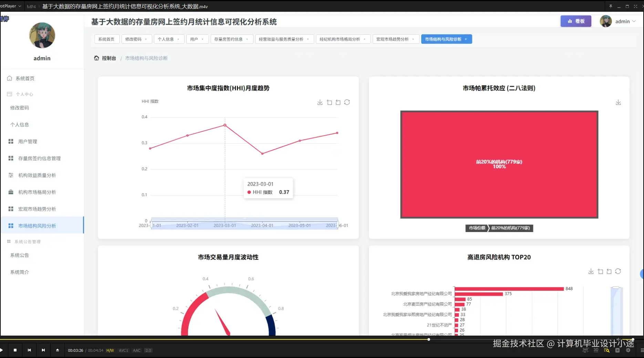
Task: Open the 看板 dashboard button
Action: (576, 21)
